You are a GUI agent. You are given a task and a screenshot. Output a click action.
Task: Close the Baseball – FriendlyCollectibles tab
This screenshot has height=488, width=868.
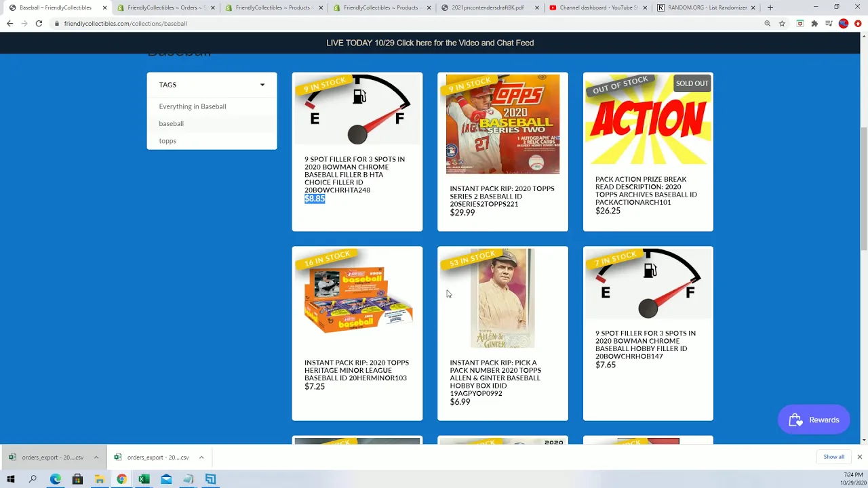104,7
